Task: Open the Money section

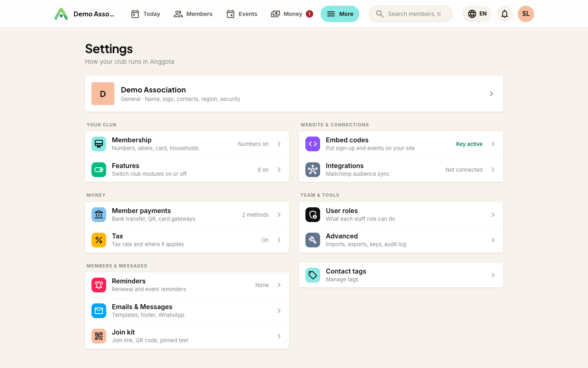Action: tap(292, 14)
